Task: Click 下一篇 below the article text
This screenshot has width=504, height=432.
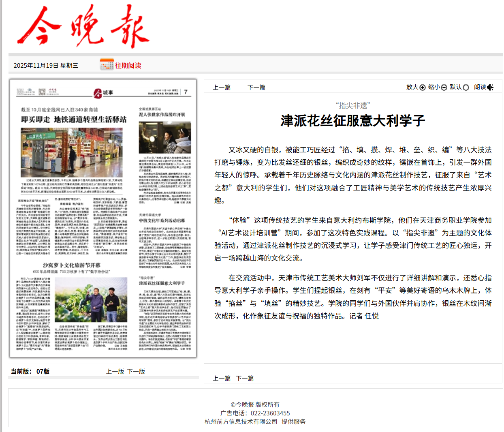Action: [245, 378]
